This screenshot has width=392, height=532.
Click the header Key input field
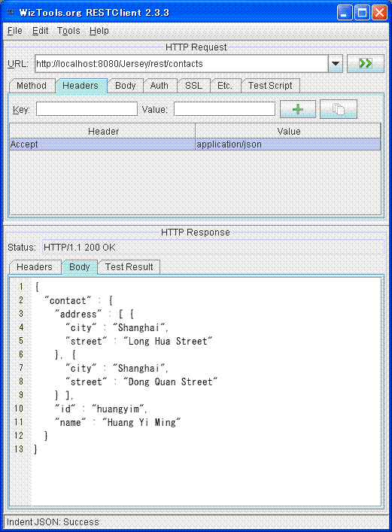[87, 109]
